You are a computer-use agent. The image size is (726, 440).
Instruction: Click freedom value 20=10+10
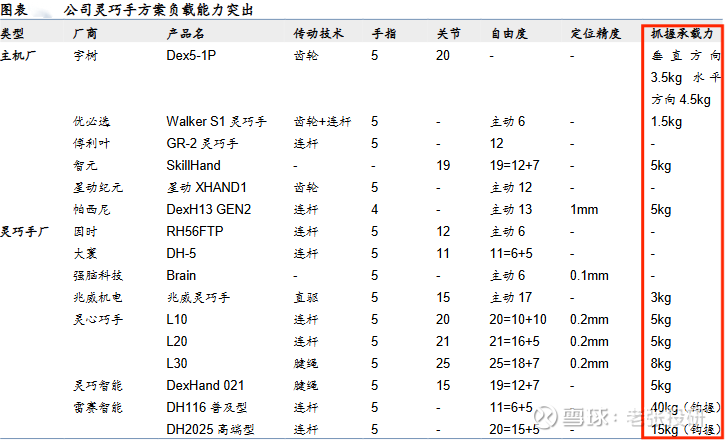[518, 320]
